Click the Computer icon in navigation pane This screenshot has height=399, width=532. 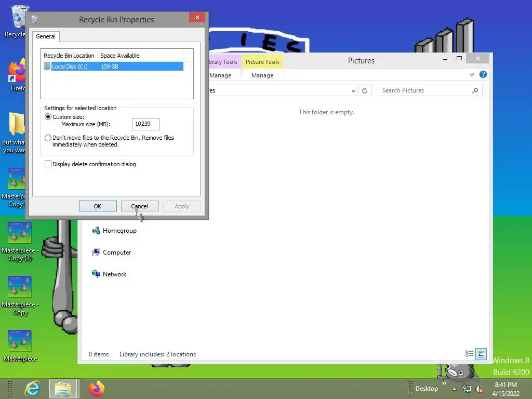click(96, 252)
